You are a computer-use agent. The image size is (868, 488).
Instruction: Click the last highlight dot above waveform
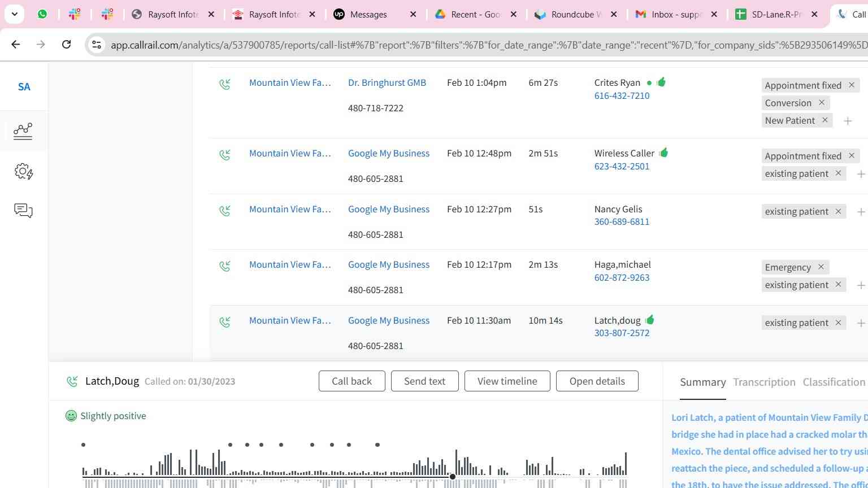[x=377, y=445]
